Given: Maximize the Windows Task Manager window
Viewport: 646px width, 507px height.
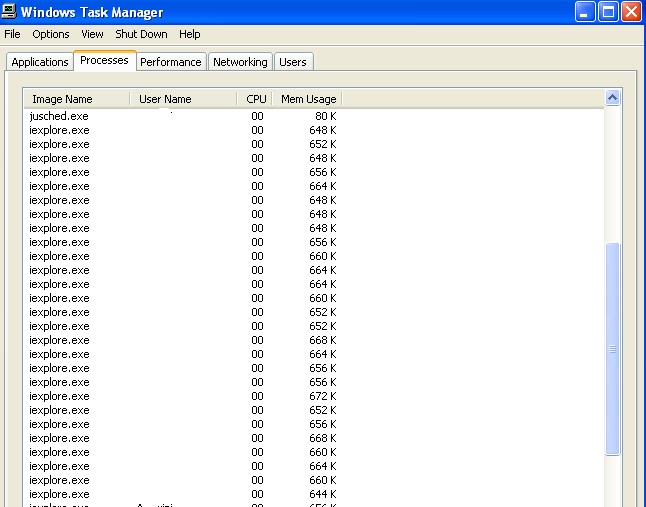Looking at the screenshot, I should pos(608,12).
